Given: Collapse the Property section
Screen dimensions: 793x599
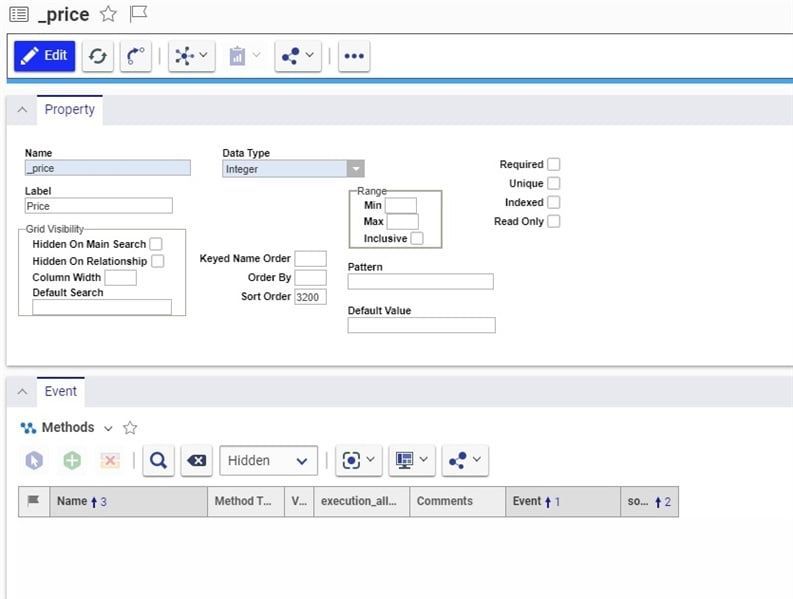Looking at the screenshot, I should (22, 110).
